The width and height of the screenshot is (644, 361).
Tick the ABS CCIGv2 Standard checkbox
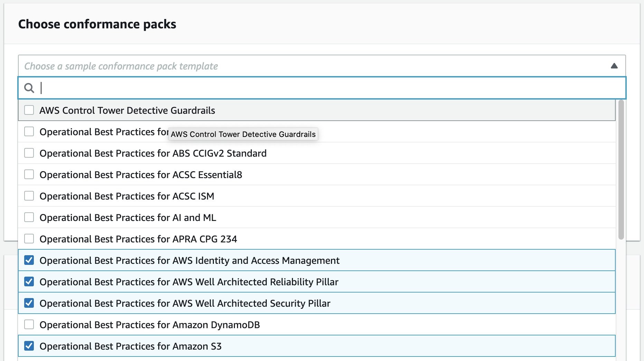coord(29,153)
